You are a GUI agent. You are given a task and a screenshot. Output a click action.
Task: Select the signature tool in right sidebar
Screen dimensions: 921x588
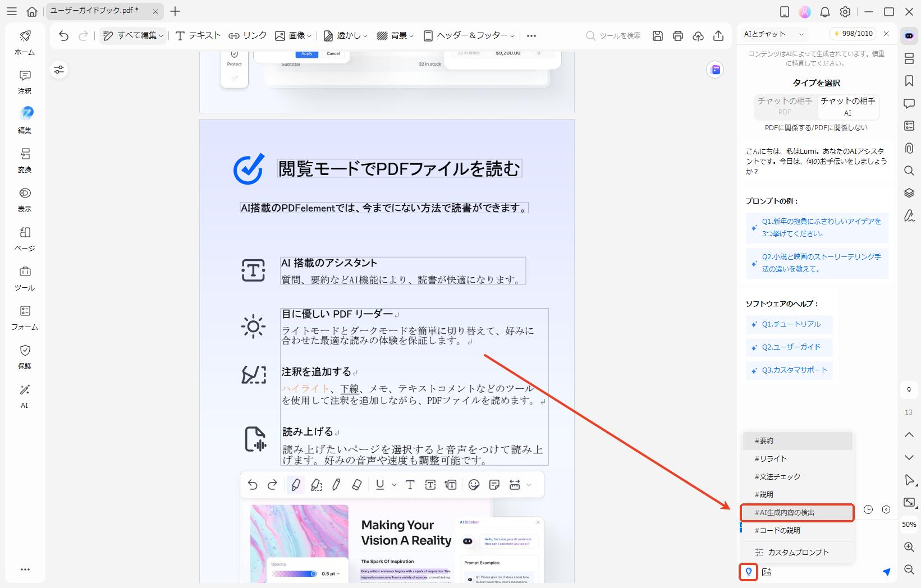tap(909, 216)
